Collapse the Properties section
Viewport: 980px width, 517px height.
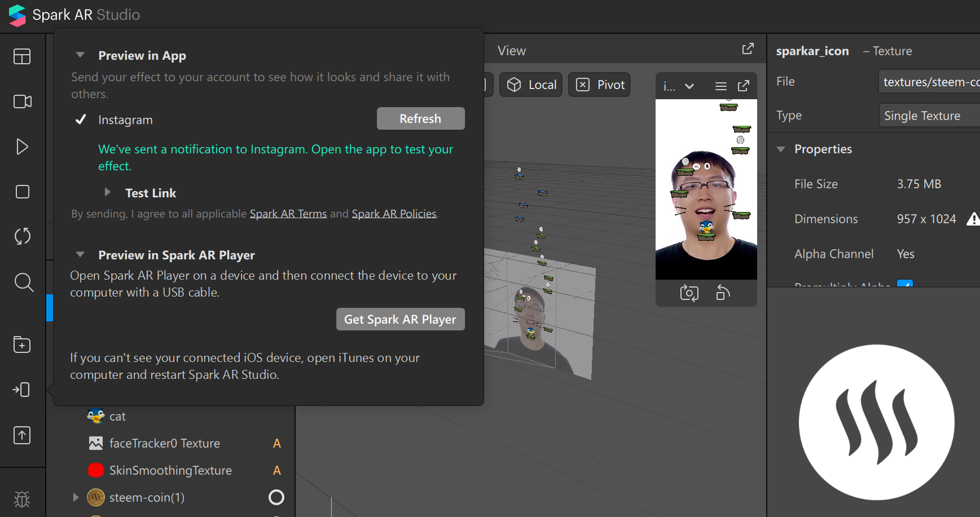point(781,149)
